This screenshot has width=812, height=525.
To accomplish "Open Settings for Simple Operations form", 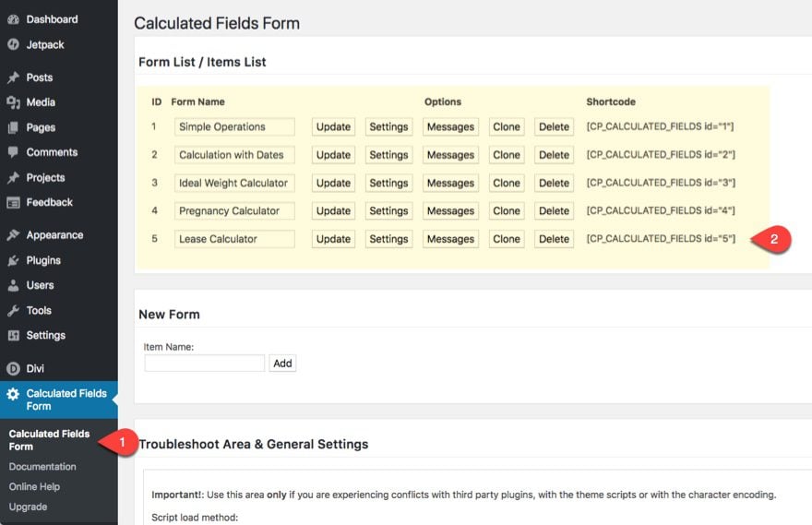I will click(x=388, y=126).
